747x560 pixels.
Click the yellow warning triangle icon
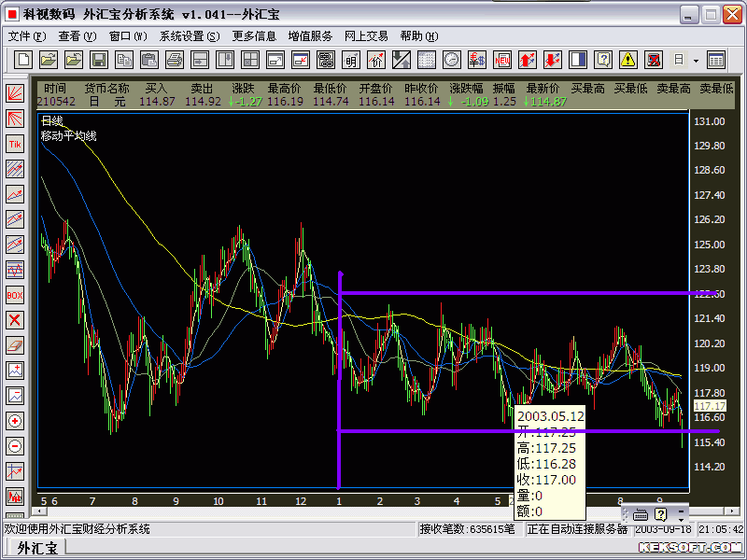628,60
